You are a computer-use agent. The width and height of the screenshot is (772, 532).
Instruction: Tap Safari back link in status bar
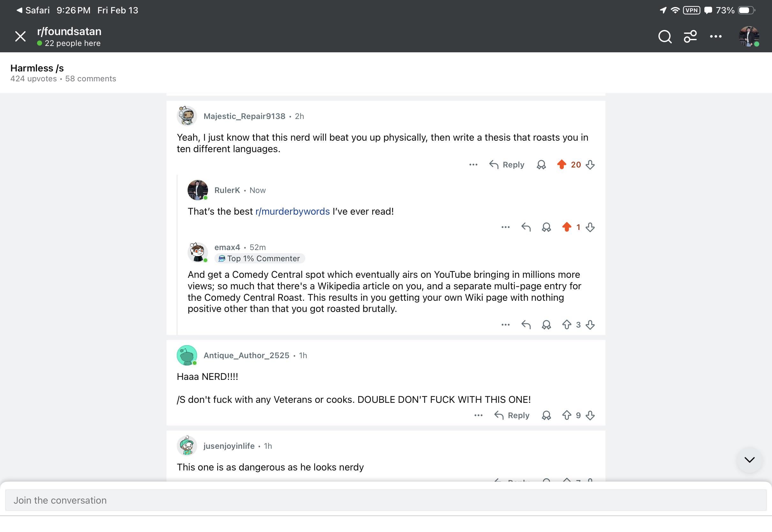(33, 10)
